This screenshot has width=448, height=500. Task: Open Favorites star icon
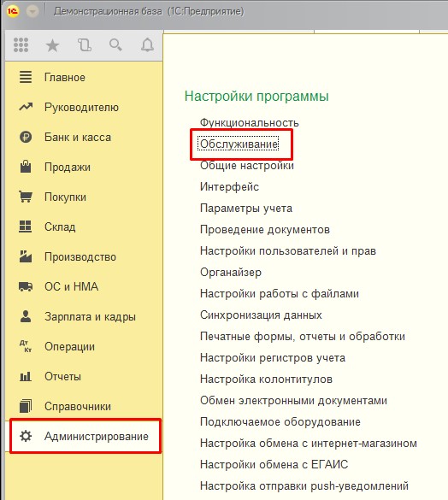point(52,45)
